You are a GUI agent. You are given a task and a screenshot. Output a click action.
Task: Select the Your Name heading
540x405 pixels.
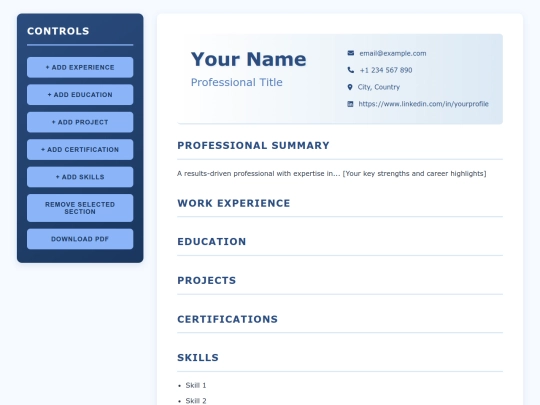(249, 59)
